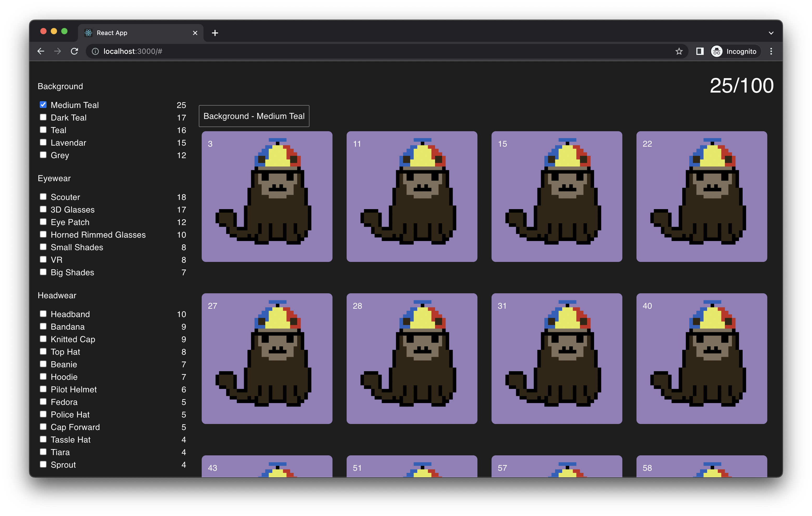This screenshot has width=812, height=516.
Task: Click the site info icon
Action: pos(95,51)
